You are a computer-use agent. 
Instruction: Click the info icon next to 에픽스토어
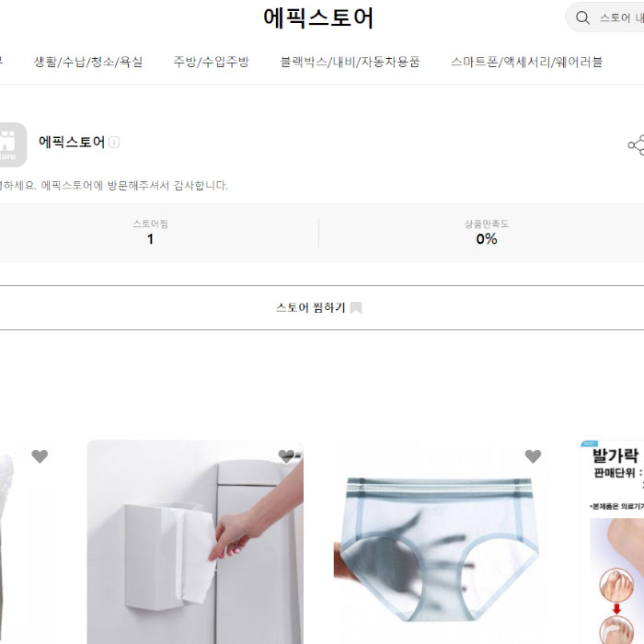pyautogui.click(x=114, y=142)
